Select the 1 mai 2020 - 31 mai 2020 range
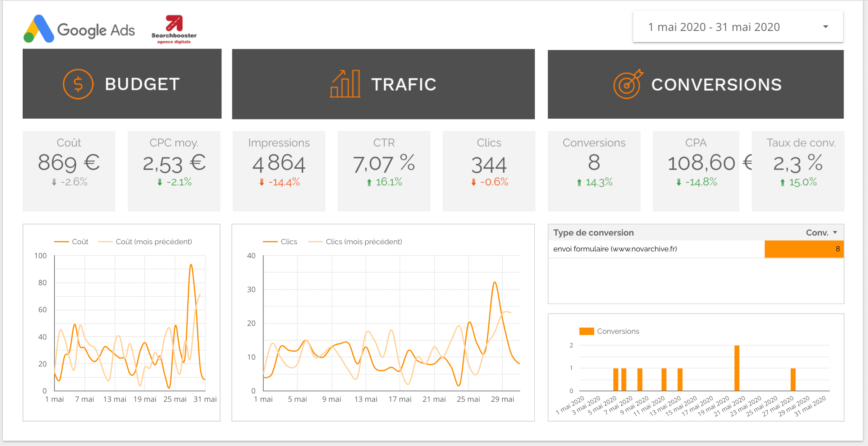This screenshot has width=868, height=446. pyautogui.click(x=714, y=27)
